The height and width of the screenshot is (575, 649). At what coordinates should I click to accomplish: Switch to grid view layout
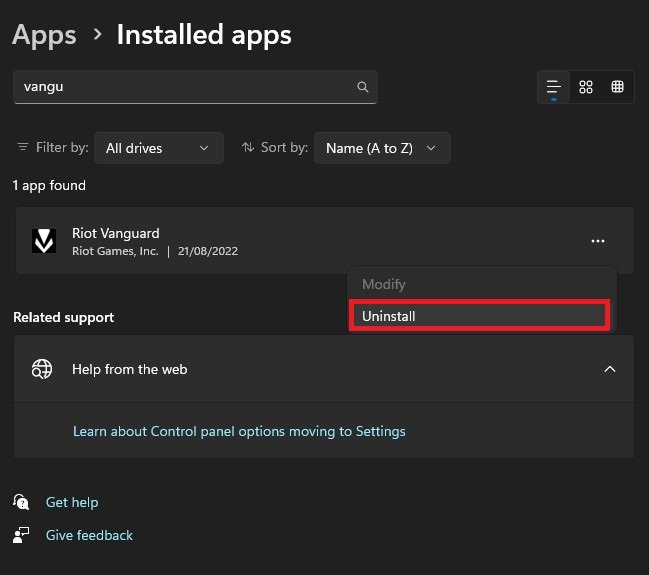click(x=586, y=87)
